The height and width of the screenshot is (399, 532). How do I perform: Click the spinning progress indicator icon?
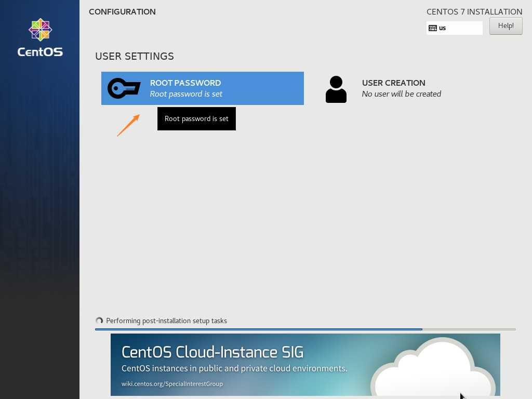(99, 321)
